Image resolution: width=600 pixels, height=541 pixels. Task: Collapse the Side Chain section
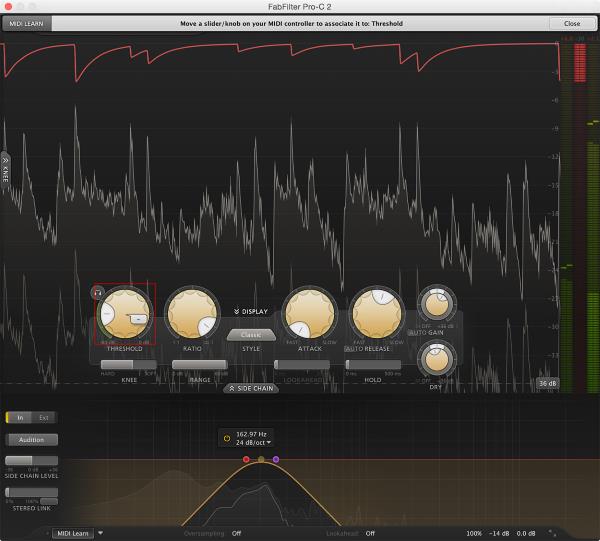[250, 388]
